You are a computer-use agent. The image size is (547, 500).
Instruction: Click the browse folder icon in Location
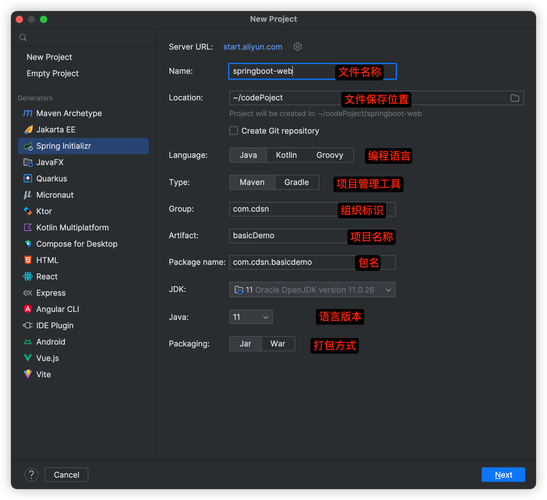515,98
